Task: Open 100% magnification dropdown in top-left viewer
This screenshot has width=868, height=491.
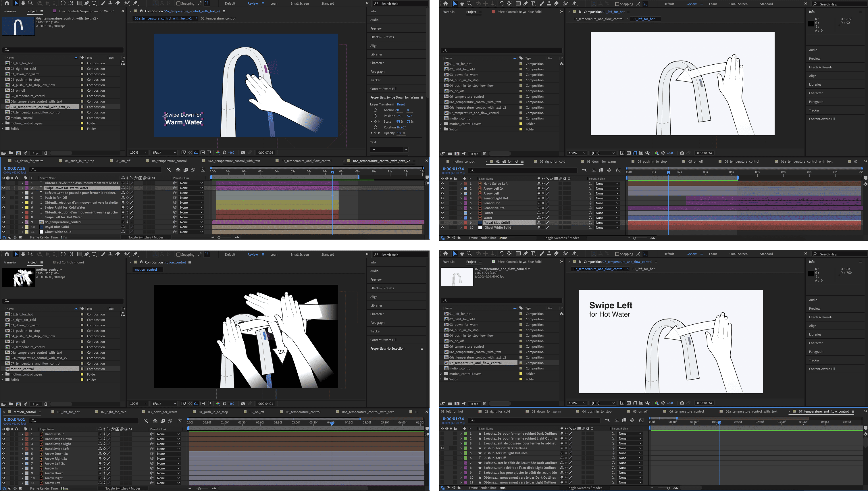Action: 138,153
